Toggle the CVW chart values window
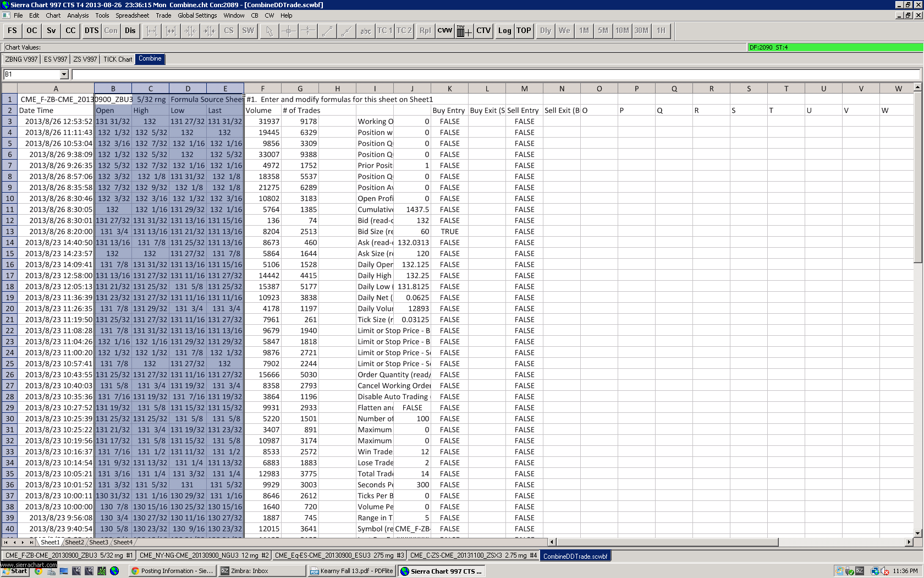 (444, 31)
